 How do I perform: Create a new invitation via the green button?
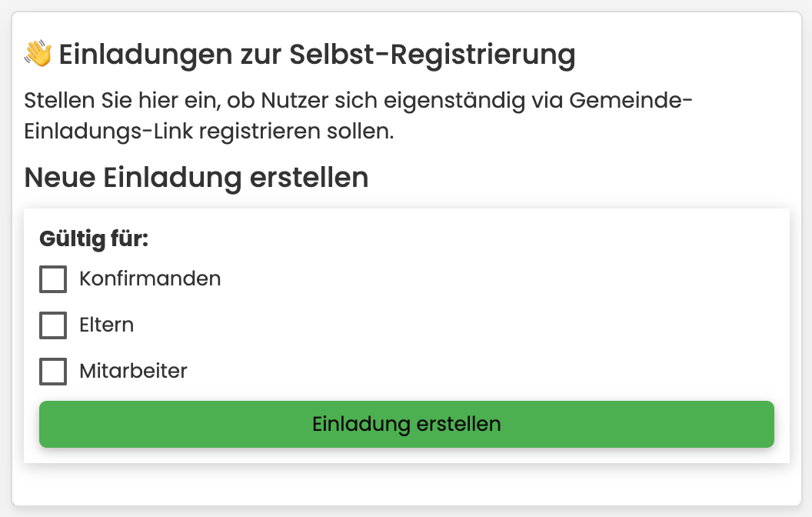coord(406,424)
